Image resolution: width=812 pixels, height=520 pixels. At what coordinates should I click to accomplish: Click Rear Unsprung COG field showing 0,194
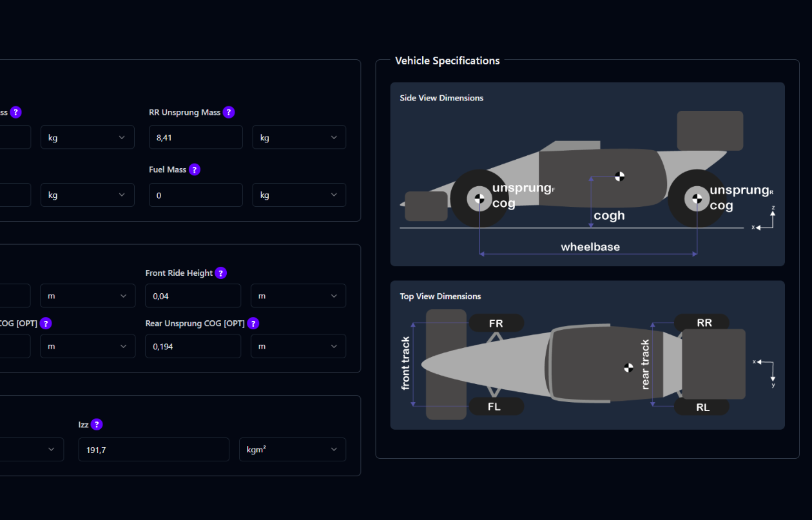[x=193, y=346]
